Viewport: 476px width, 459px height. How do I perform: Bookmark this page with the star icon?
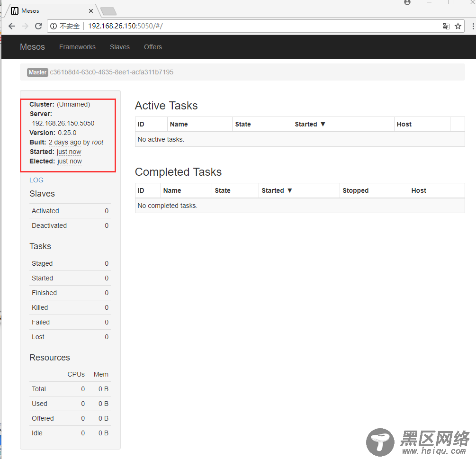[x=458, y=26]
